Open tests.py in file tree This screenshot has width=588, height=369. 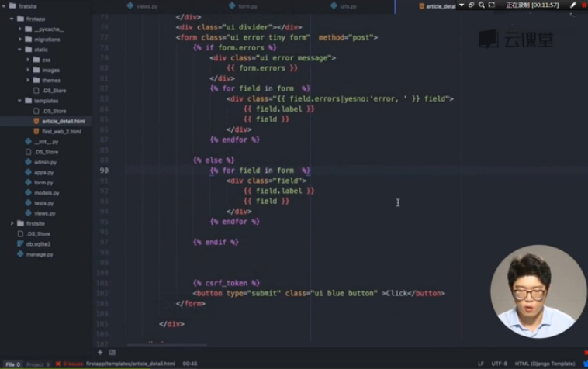tap(44, 203)
